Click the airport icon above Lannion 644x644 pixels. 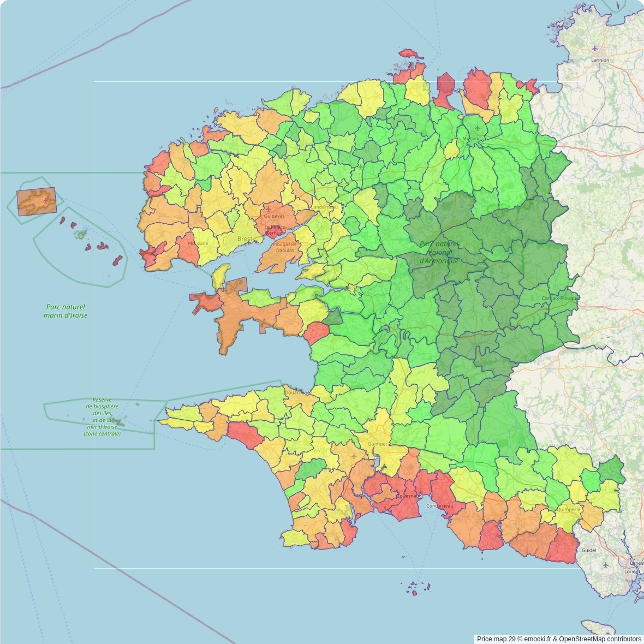[x=603, y=47]
